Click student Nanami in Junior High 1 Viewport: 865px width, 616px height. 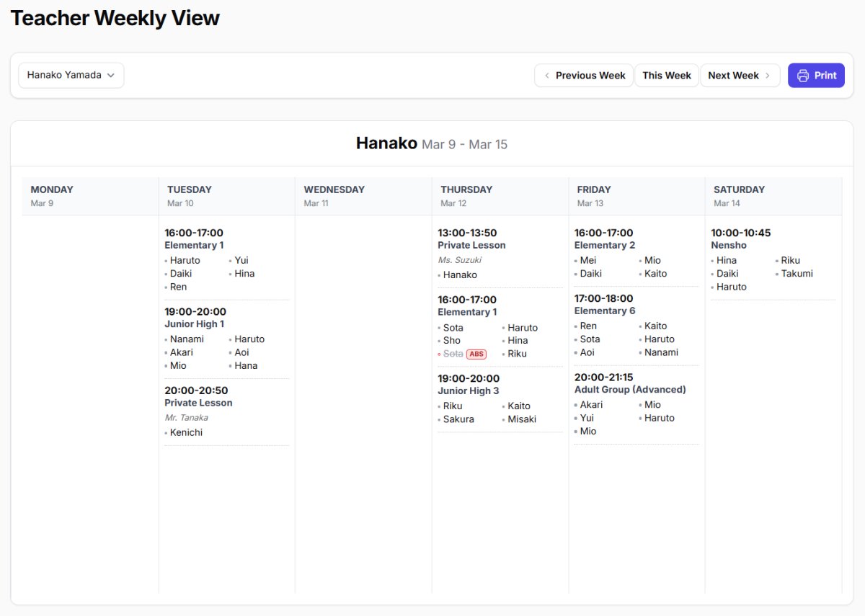tap(187, 339)
